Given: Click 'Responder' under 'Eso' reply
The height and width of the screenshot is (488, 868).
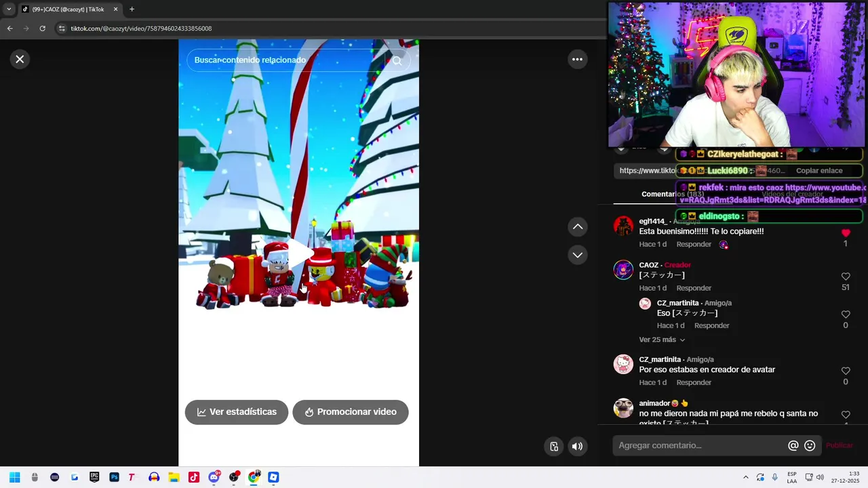Looking at the screenshot, I should tap(711, 325).
